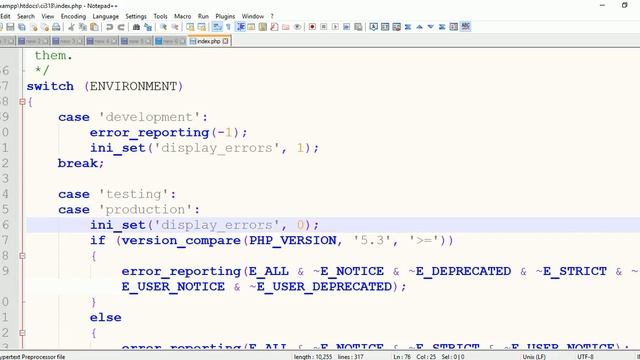Open the Language menu
Image resolution: width=640 pixels, height=360 pixels.
[x=106, y=16]
